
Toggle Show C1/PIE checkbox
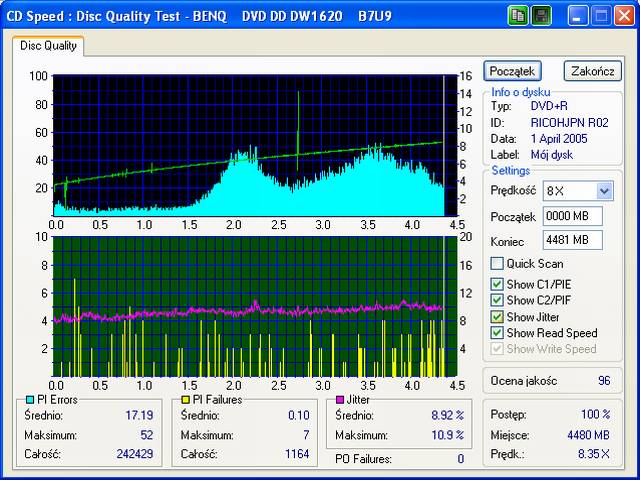point(497,284)
